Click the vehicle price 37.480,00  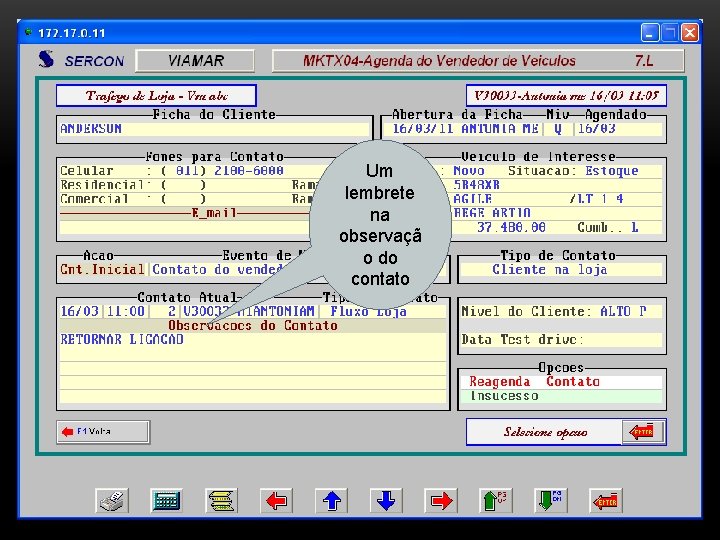(x=511, y=227)
